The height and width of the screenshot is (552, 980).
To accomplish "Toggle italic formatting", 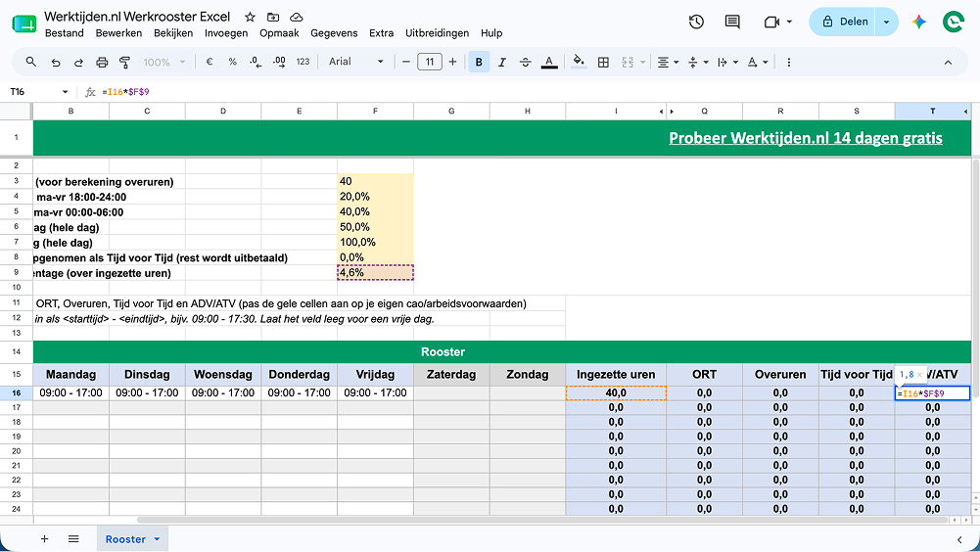I will [x=502, y=62].
